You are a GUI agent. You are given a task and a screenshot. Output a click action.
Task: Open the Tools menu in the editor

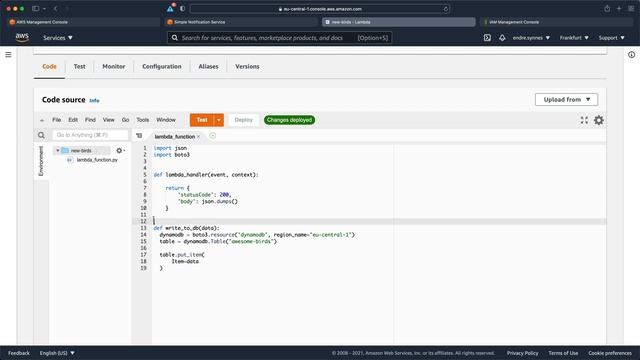pos(142,120)
